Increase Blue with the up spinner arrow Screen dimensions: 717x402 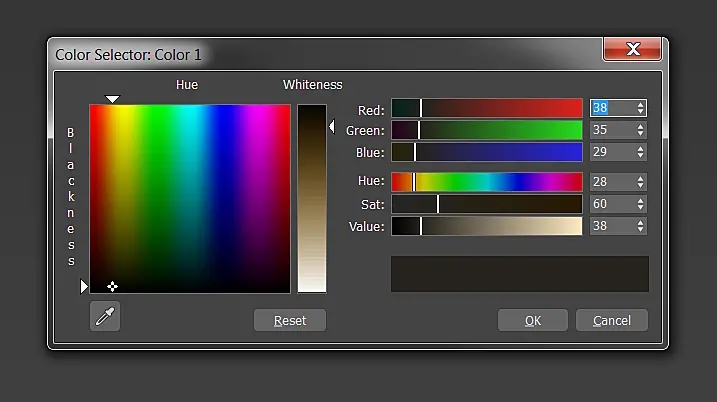coord(640,149)
